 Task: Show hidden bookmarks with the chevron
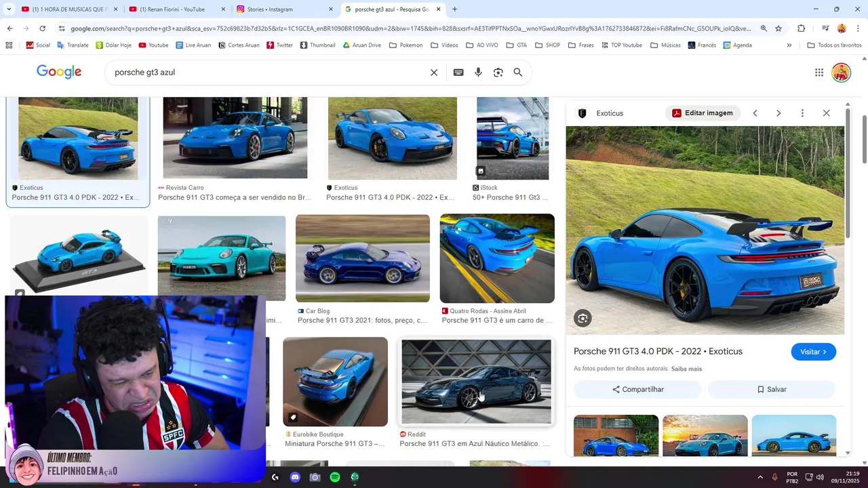pyautogui.click(x=789, y=45)
